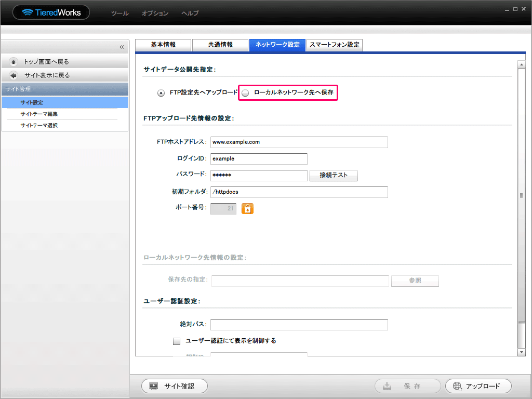Click the 接続テスト button
532x399 pixels.
click(x=333, y=176)
